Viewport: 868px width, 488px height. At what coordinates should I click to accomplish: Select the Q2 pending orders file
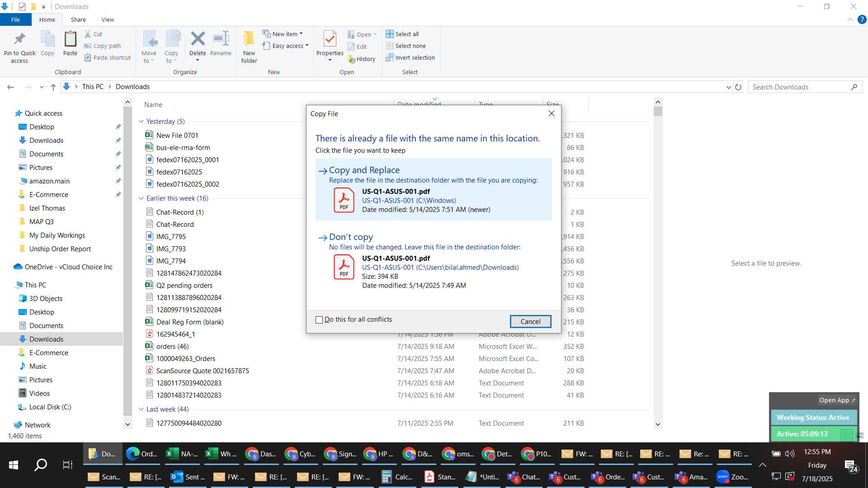coord(184,285)
